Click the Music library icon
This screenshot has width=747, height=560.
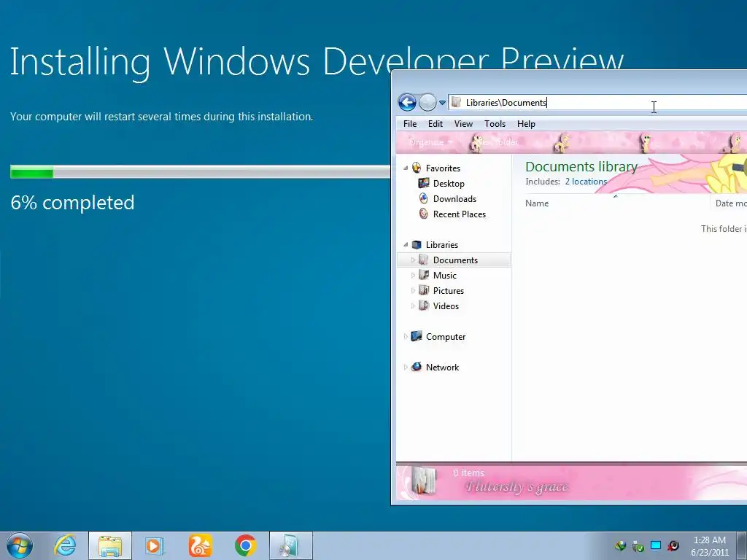[424, 275]
